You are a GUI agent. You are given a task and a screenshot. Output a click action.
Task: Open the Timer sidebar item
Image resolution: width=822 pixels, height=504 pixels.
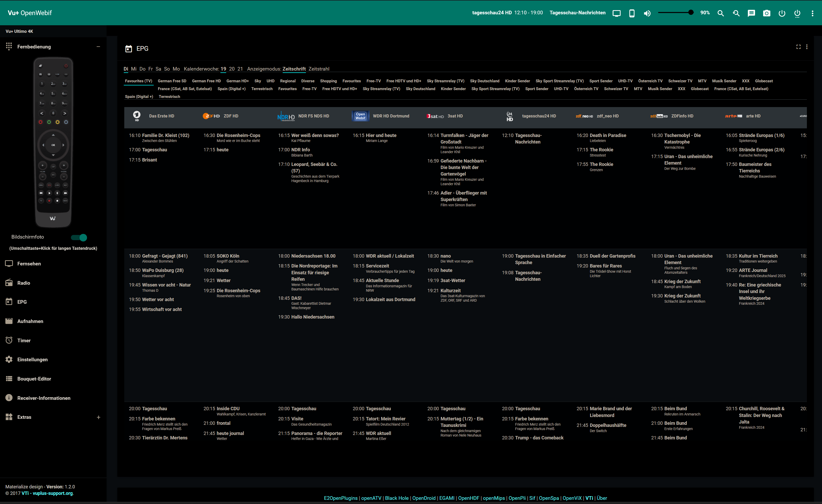point(24,340)
